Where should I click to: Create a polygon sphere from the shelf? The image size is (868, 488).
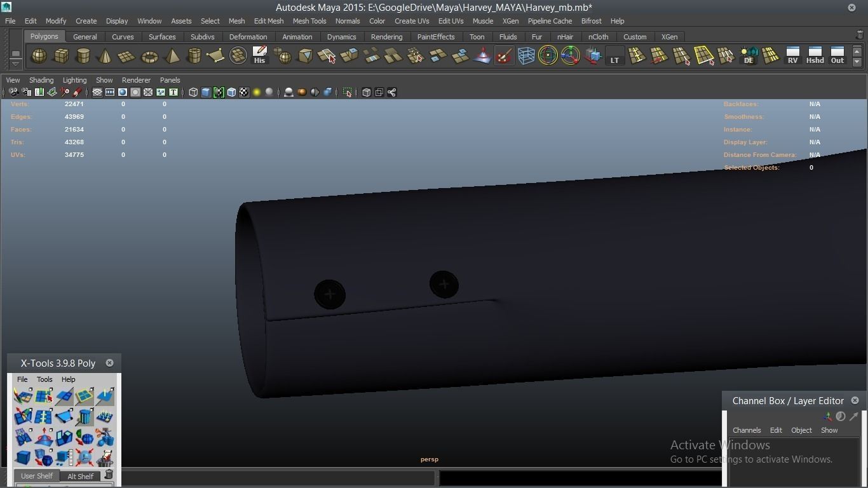click(39, 56)
